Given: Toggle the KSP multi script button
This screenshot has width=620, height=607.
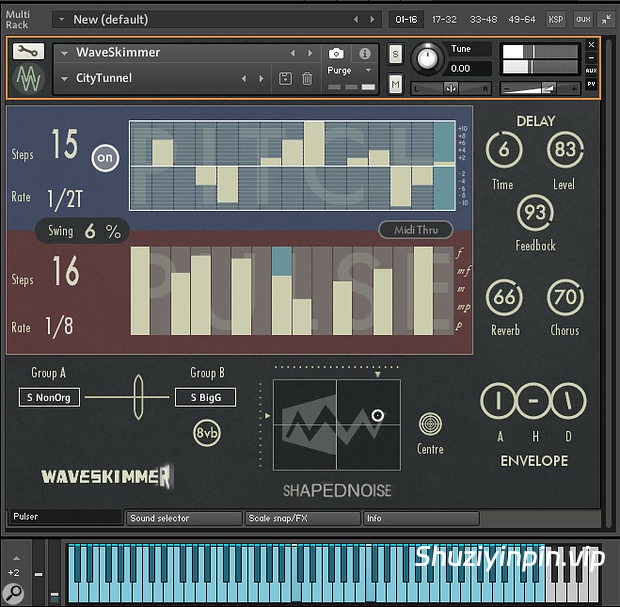Looking at the screenshot, I should tap(556, 19).
